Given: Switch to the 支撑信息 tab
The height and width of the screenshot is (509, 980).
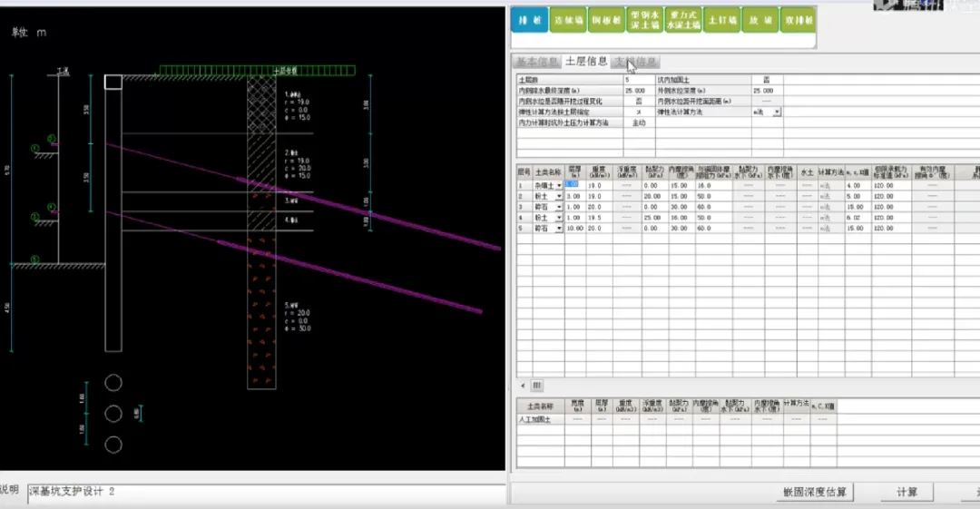Looking at the screenshot, I should coord(635,62).
